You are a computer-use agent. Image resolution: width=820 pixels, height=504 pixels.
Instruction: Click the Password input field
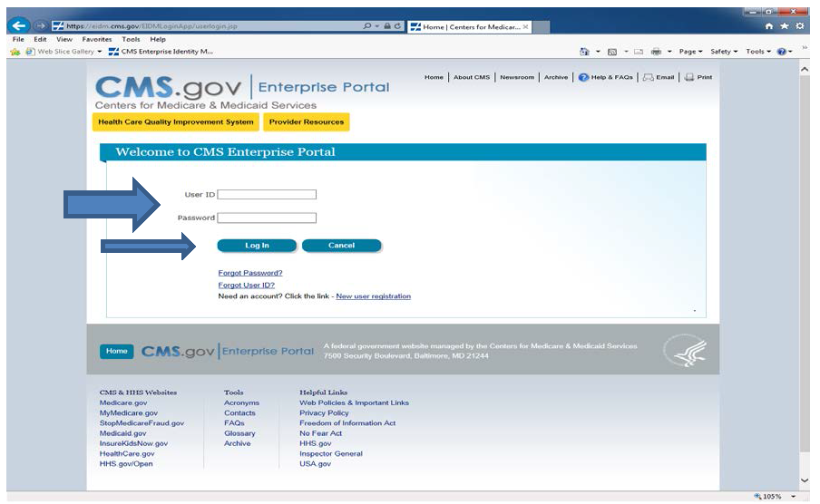[267, 218]
